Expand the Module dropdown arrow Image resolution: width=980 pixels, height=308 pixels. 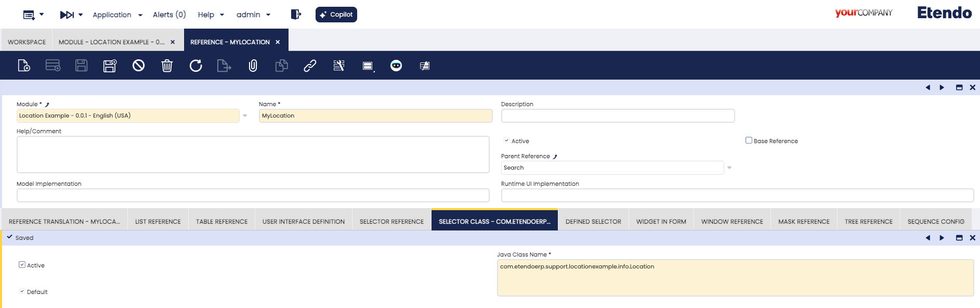(245, 115)
